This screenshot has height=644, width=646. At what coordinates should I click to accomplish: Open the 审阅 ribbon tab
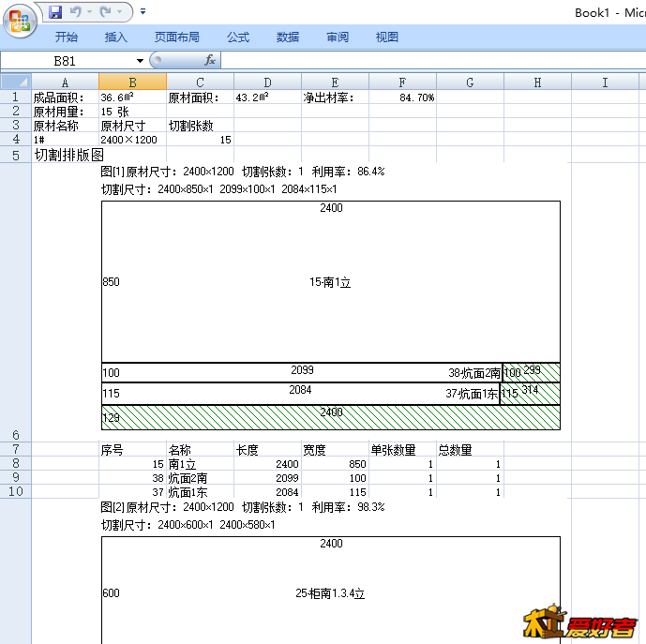pos(338,37)
